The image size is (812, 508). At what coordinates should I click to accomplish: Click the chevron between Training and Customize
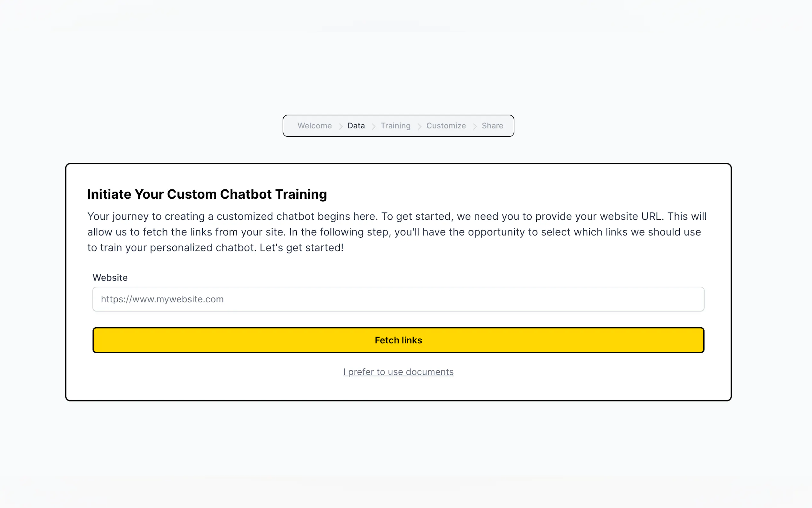click(419, 126)
